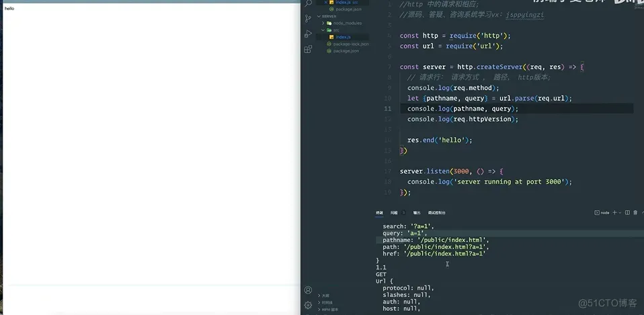Switch to the 问题 problems tab
This screenshot has height=315, width=644.
(394, 213)
